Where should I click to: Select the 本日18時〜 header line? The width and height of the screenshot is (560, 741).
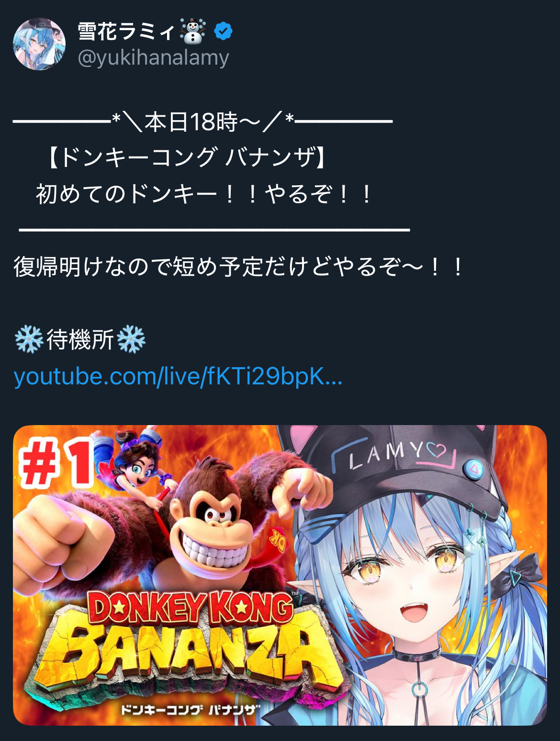(202, 122)
